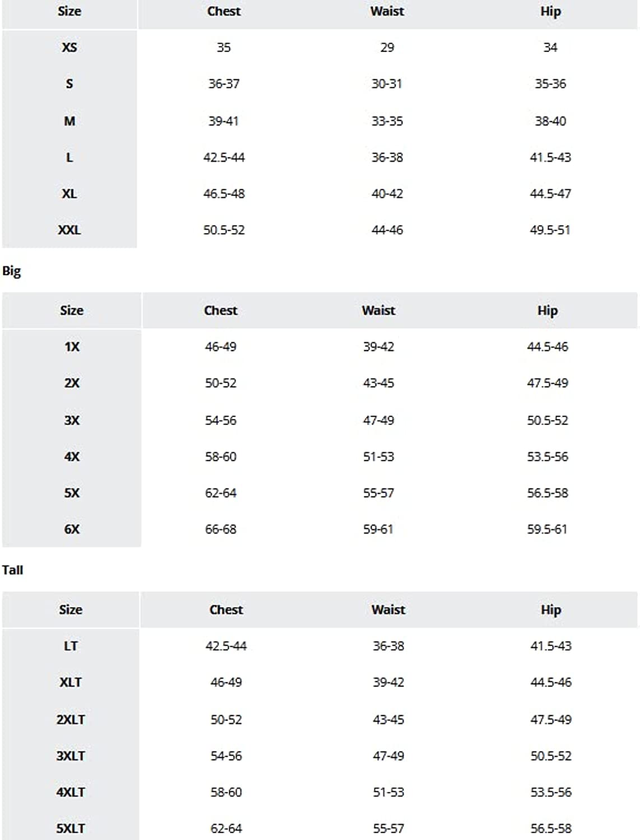Click the 6X waist value 59-61
The image size is (640, 840).
[378, 529]
